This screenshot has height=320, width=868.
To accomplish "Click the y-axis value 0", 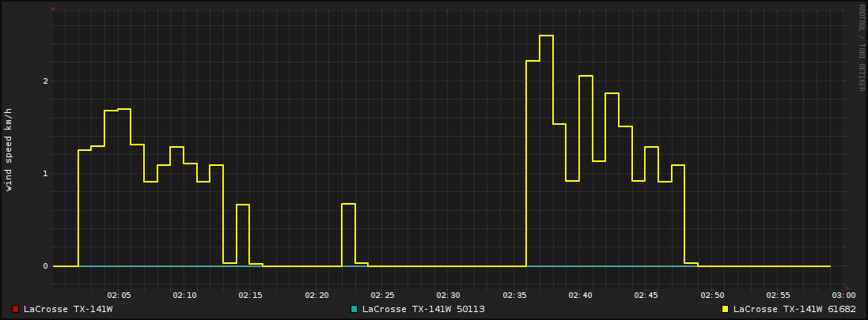I will tap(46, 266).
